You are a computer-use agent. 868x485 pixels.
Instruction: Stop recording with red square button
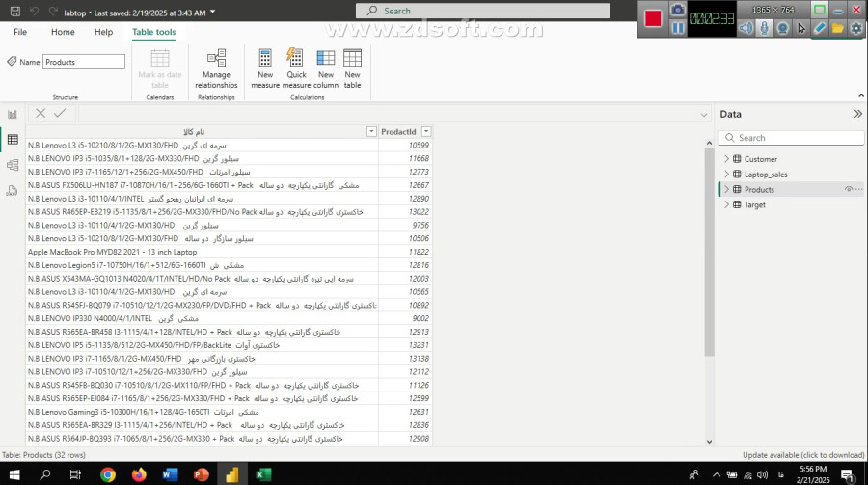pyautogui.click(x=653, y=18)
